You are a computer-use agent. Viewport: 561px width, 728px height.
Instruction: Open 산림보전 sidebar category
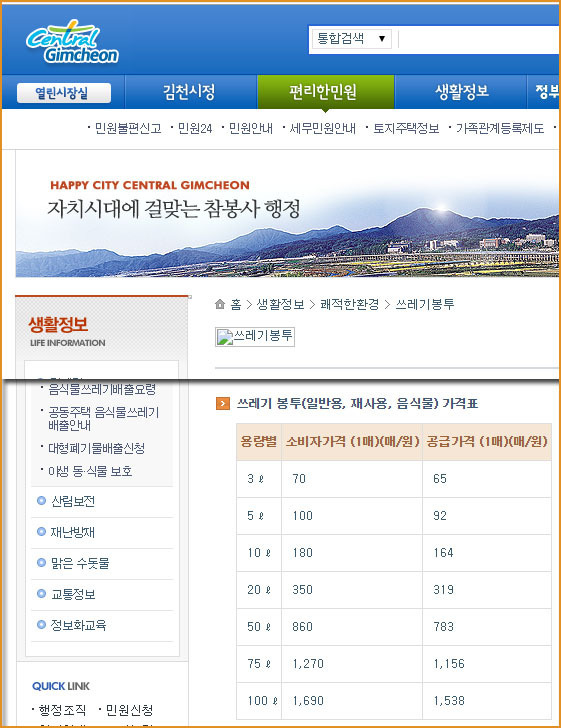tap(73, 501)
